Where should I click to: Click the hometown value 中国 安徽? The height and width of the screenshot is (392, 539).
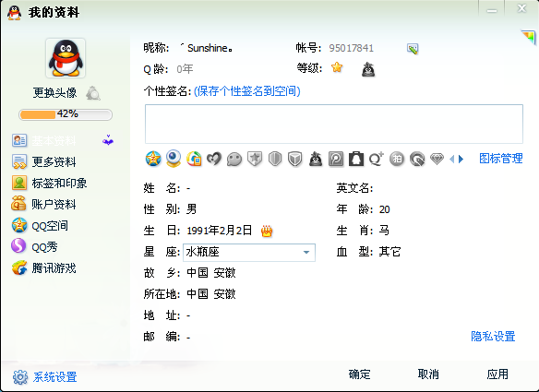pos(211,273)
